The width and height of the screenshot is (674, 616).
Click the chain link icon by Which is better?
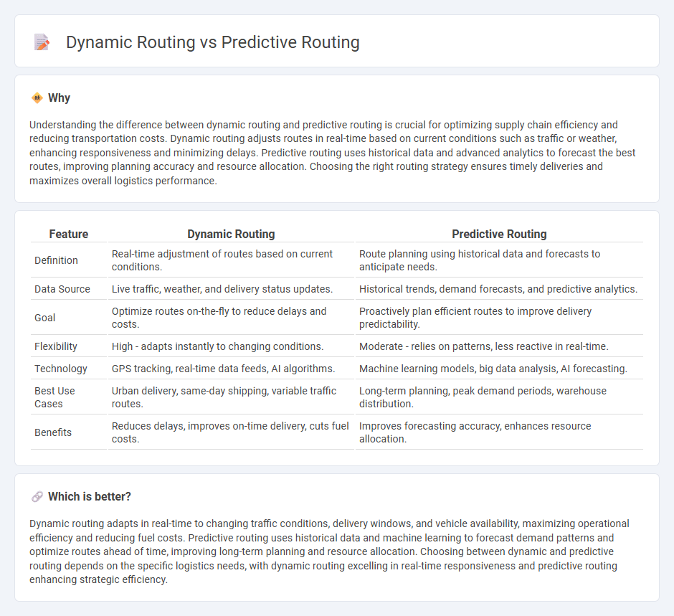coord(37,497)
